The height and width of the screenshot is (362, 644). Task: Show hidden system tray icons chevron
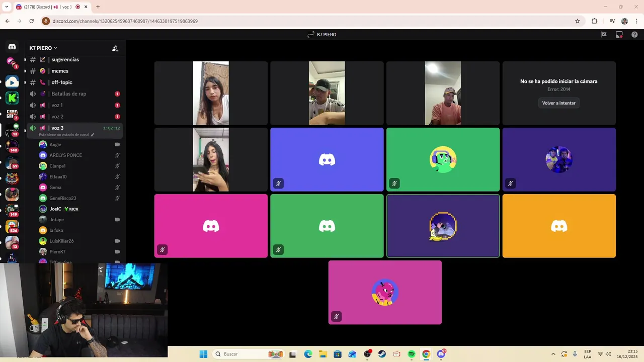pyautogui.click(x=553, y=354)
